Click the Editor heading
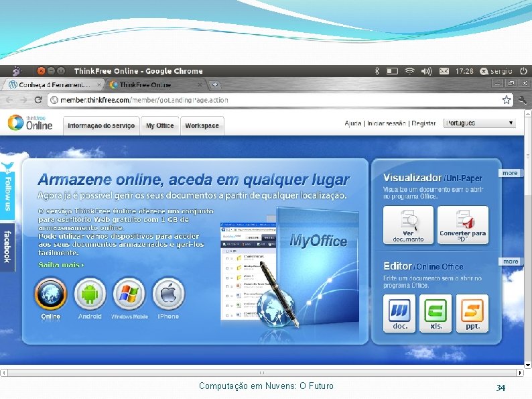 click(397, 266)
